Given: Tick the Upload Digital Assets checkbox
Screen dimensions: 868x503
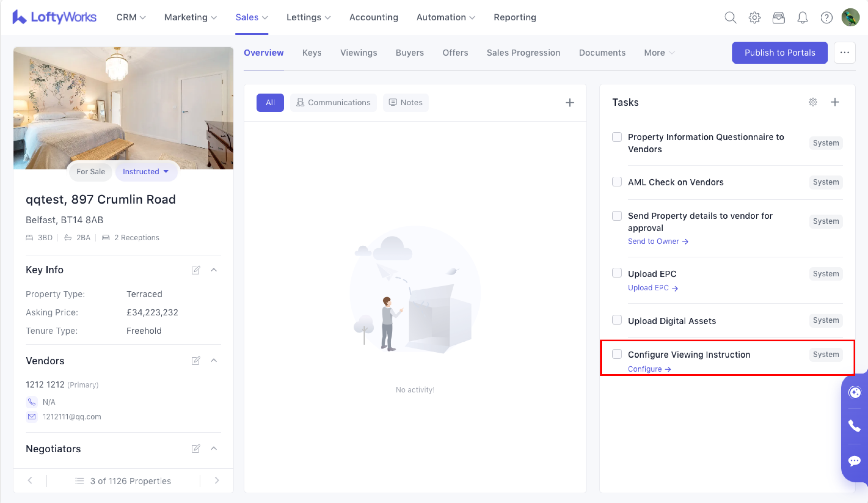Looking at the screenshot, I should pyautogui.click(x=617, y=320).
